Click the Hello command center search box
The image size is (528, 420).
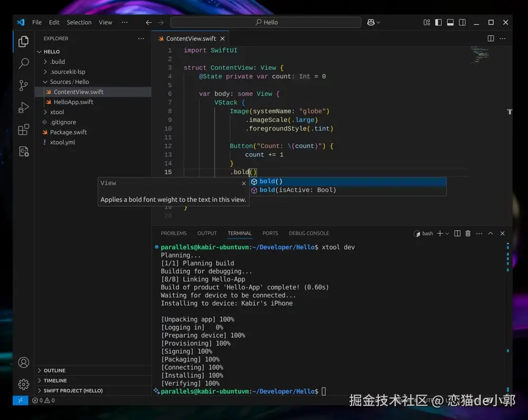[x=266, y=22]
